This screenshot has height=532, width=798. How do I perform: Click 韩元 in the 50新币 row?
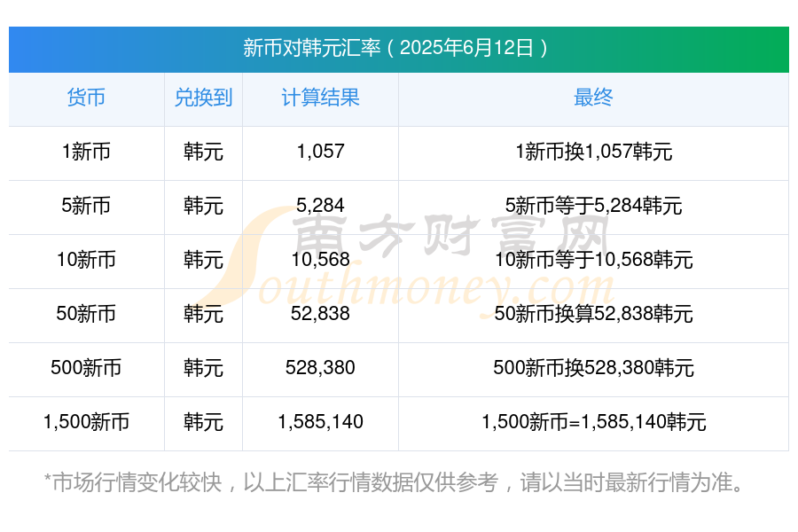[x=203, y=314]
